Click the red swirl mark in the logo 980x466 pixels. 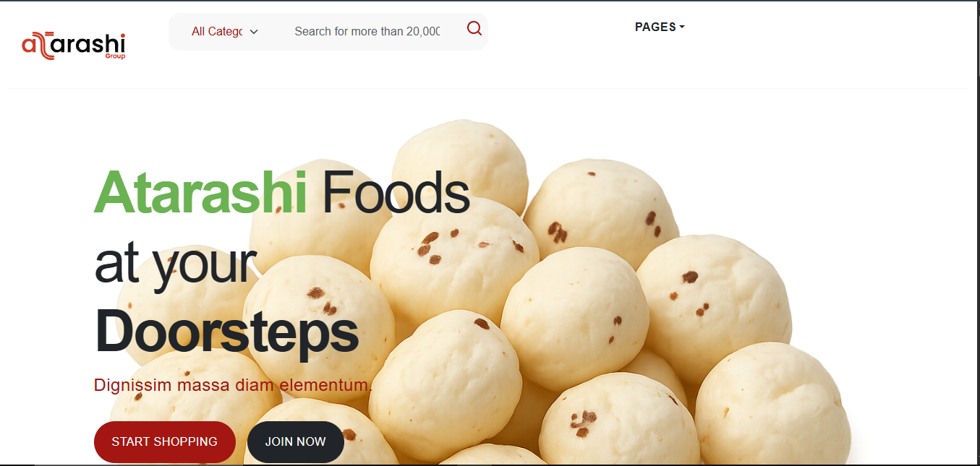38,46
